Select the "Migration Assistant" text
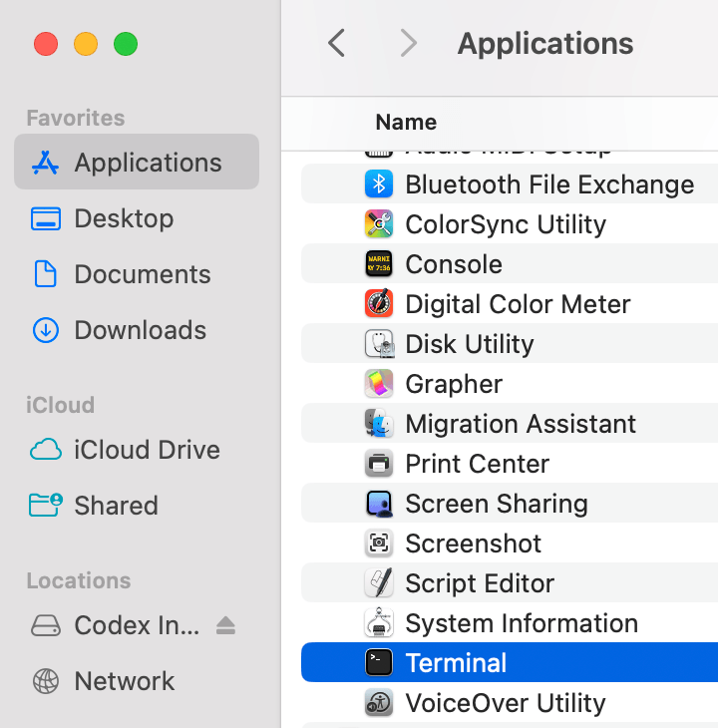This screenshot has width=718, height=728. click(521, 424)
